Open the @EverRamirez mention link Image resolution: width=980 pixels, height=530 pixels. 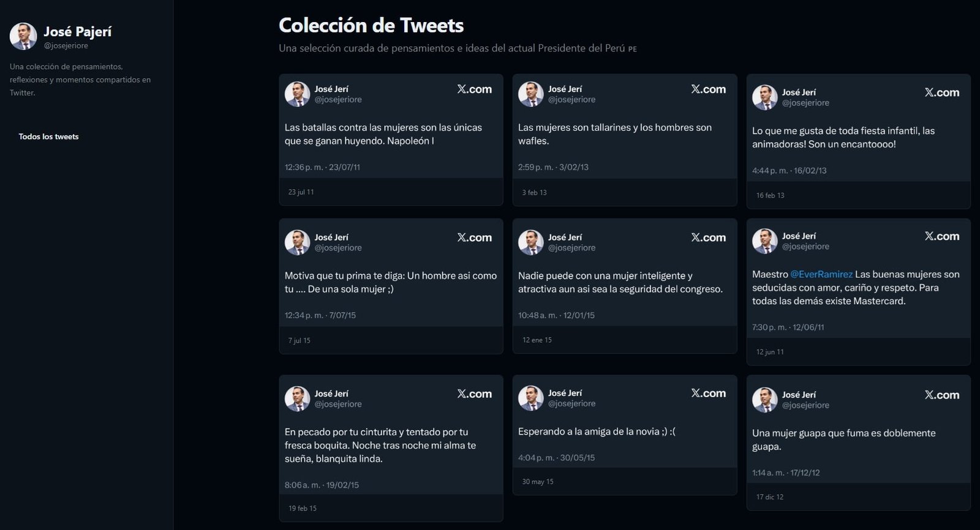821,274
